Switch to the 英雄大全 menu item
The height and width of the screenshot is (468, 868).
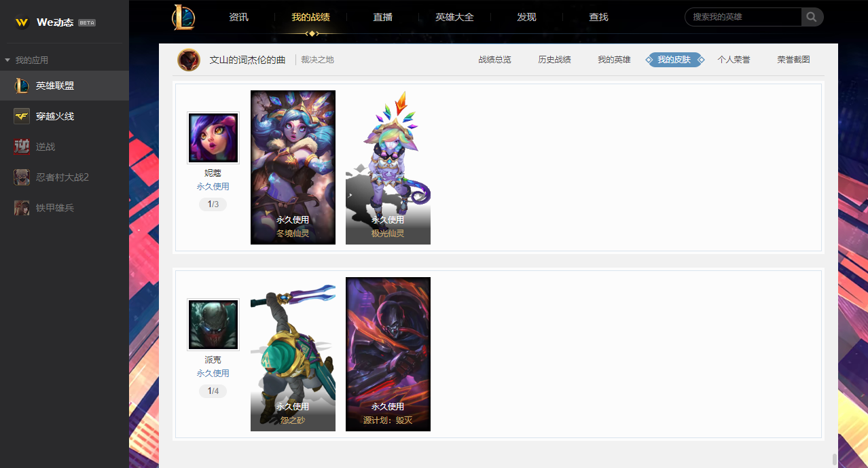pos(454,17)
